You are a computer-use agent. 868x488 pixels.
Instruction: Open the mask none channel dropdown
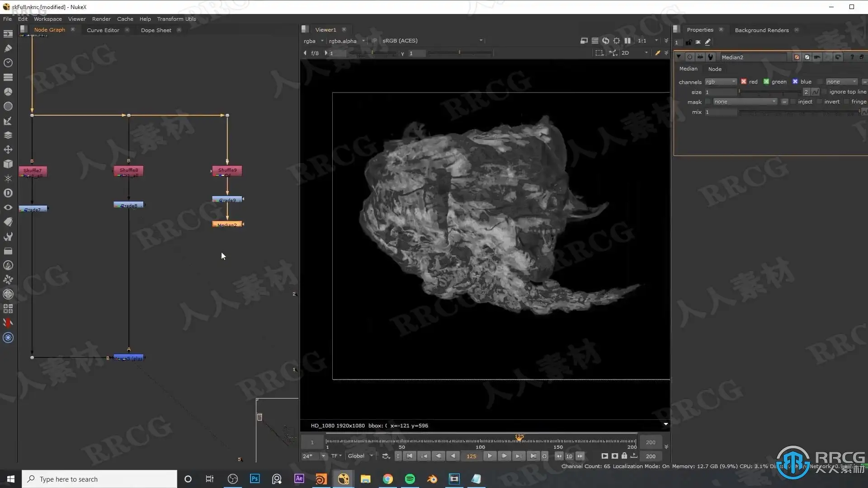click(745, 102)
